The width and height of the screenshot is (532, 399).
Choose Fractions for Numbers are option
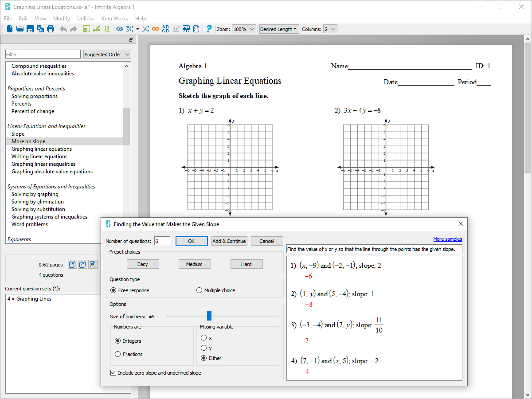(x=119, y=354)
